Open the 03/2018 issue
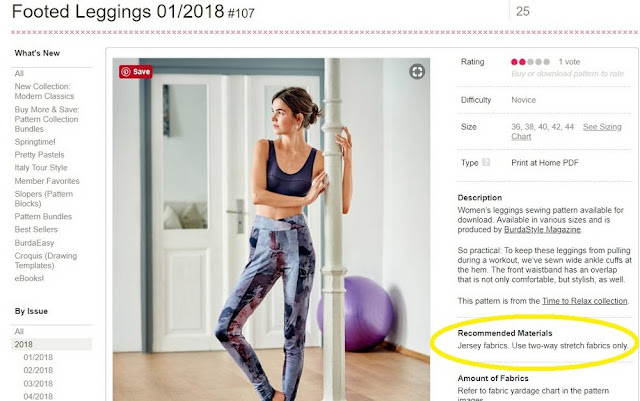 tap(38, 384)
